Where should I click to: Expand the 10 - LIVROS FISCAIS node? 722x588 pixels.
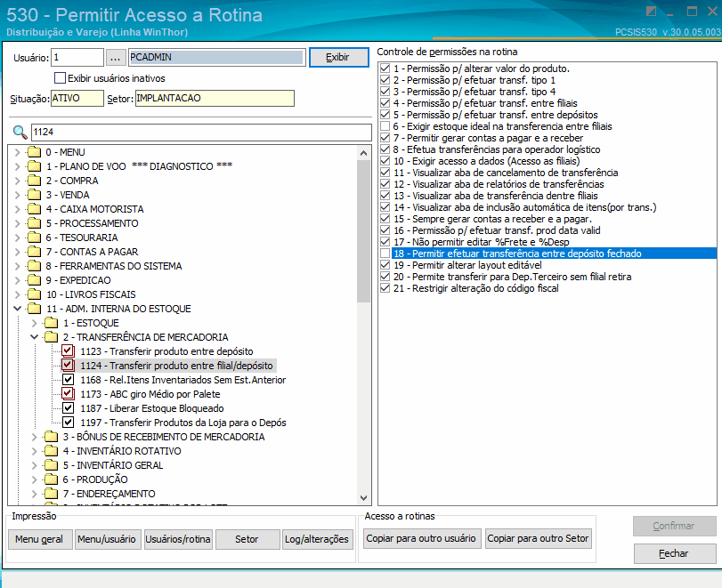pos(18,294)
